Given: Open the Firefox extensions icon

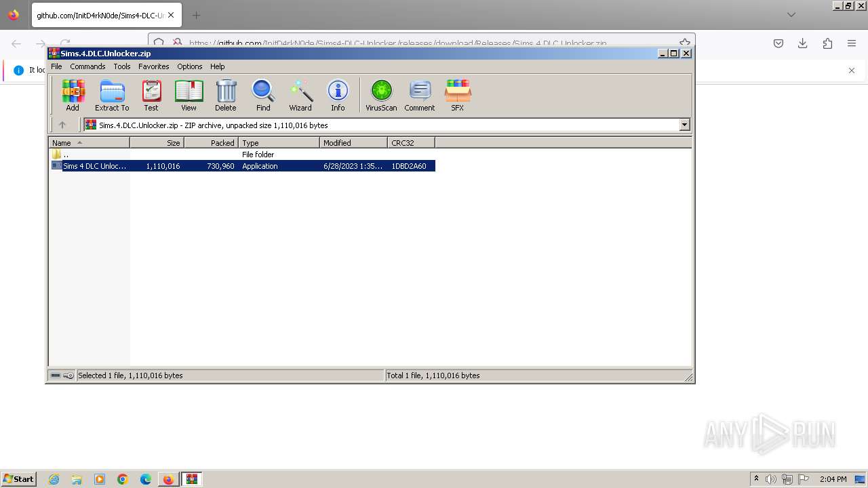Looking at the screenshot, I should pyautogui.click(x=827, y=43).
